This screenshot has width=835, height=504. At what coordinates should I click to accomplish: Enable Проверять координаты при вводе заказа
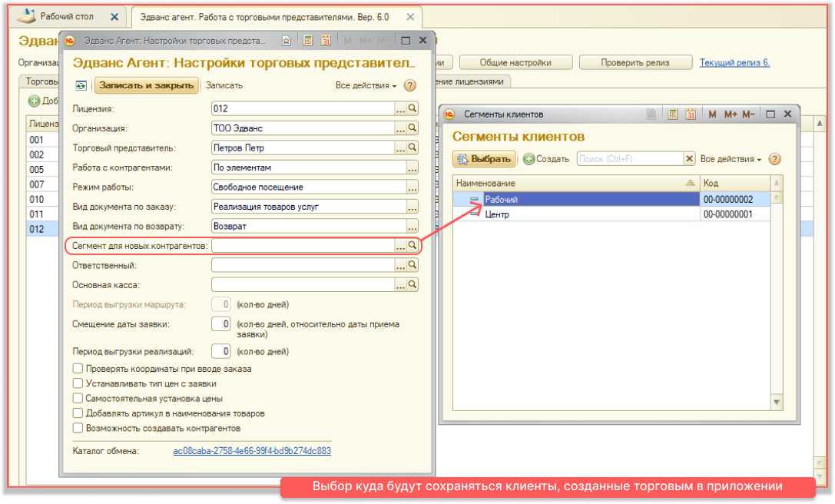78,369
